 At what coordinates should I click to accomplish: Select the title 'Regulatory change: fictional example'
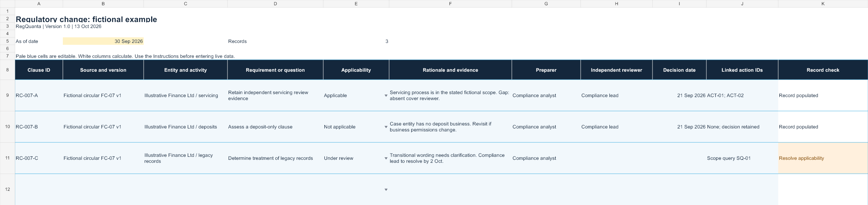pos(86,19)
